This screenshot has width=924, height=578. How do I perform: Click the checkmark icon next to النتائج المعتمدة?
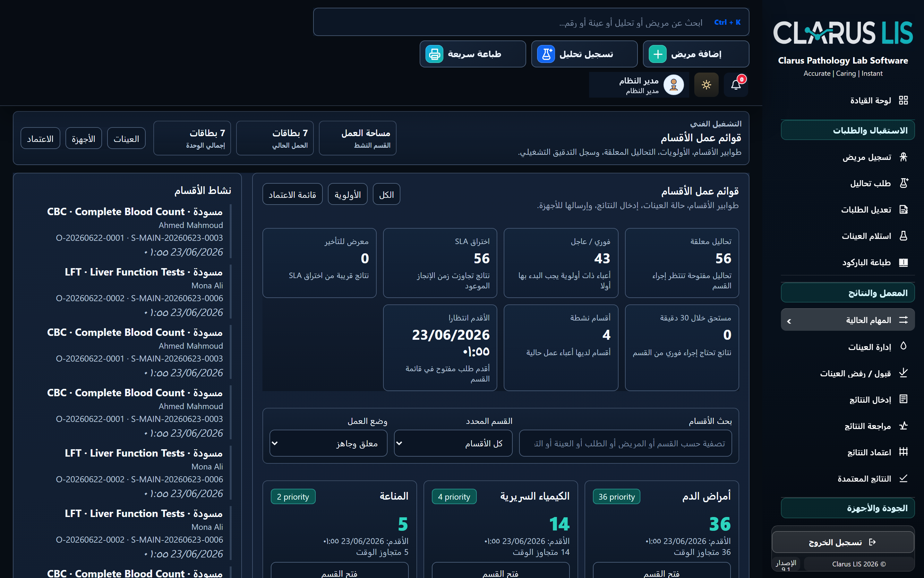(x=903, y=478)
